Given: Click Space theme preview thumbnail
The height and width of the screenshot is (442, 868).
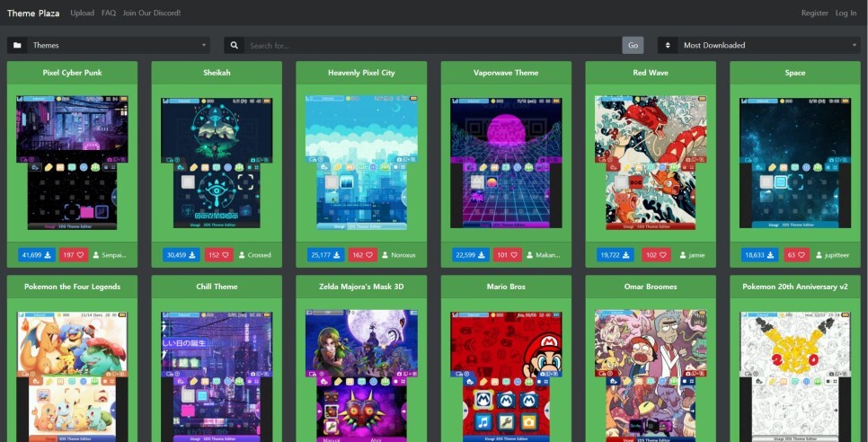Looking at the screenshot, I should [795, 163].
